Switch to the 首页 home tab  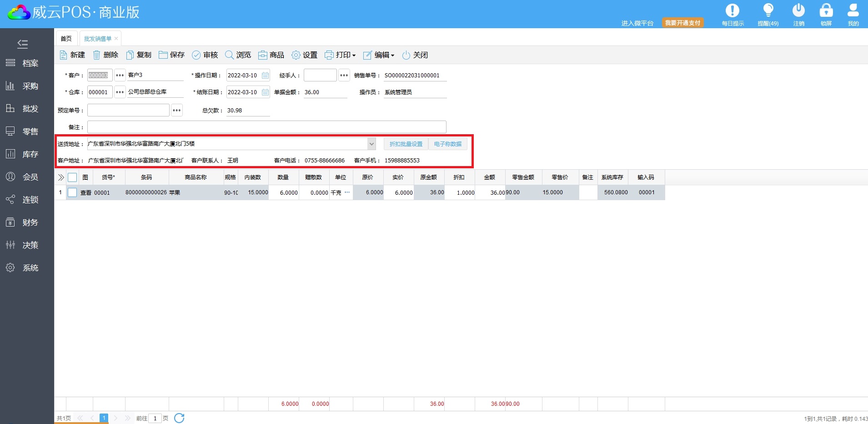coord(66,39)
